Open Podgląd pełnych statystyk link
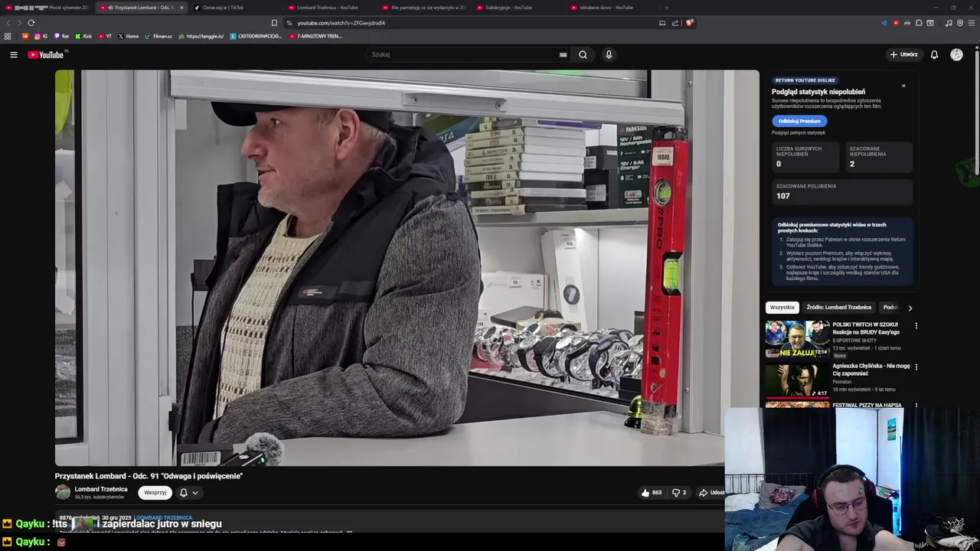980x551 pixels. 799,133
